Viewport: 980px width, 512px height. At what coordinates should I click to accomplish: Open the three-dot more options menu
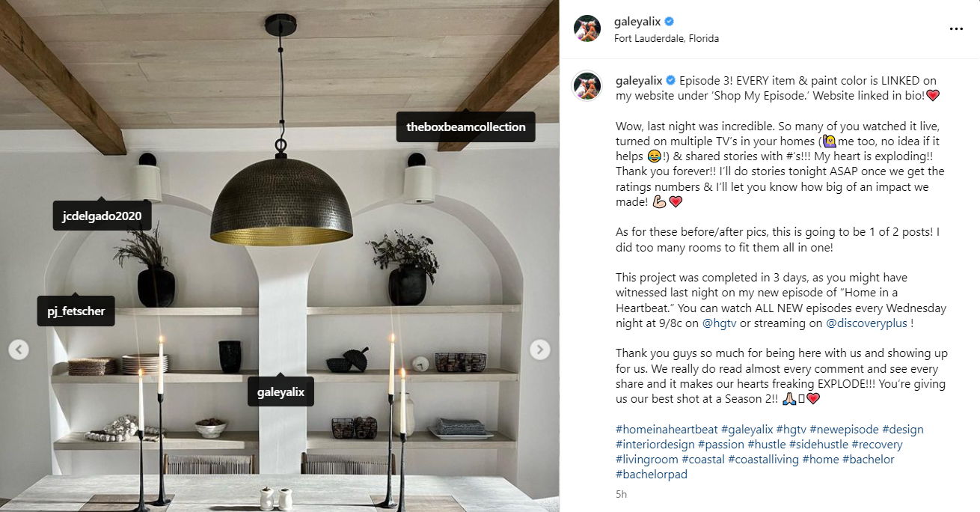(955, 29)
